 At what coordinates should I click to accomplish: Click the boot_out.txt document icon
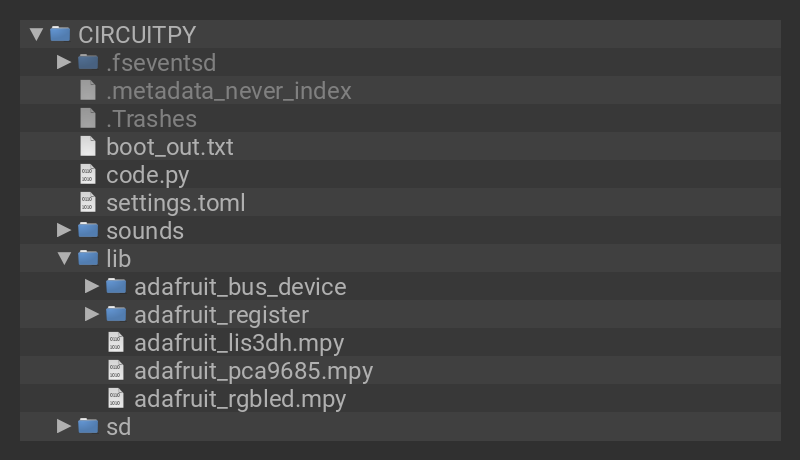[x=88, y=146]
